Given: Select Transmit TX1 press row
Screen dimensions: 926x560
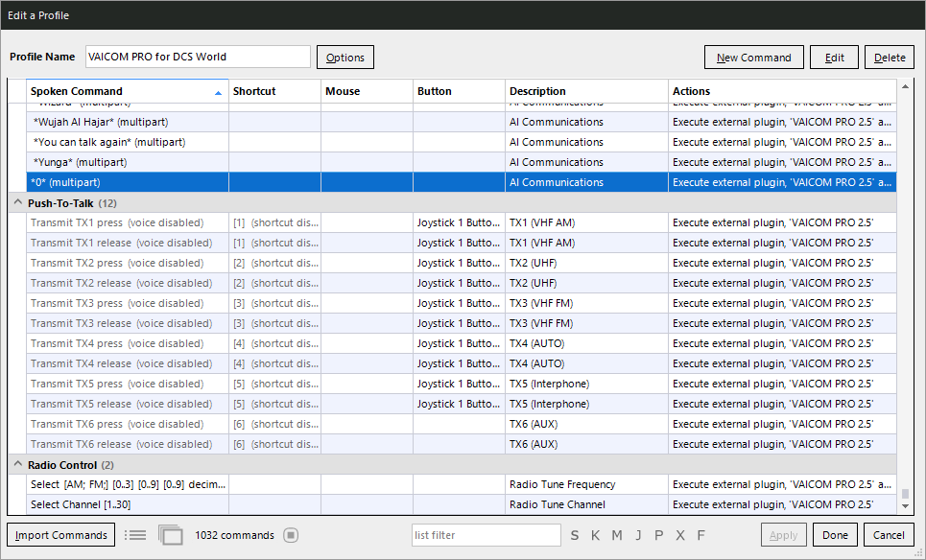Looking at the screenshot, I should (462, 223).
